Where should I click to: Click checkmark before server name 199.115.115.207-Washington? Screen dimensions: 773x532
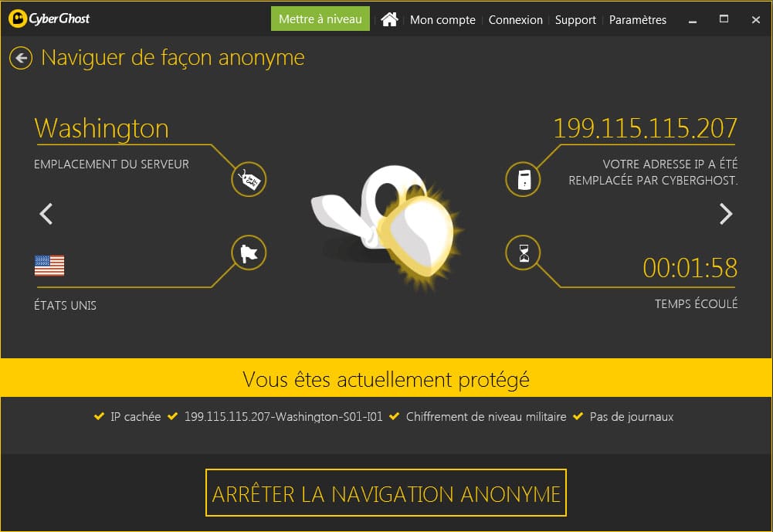tap(172, 416)
